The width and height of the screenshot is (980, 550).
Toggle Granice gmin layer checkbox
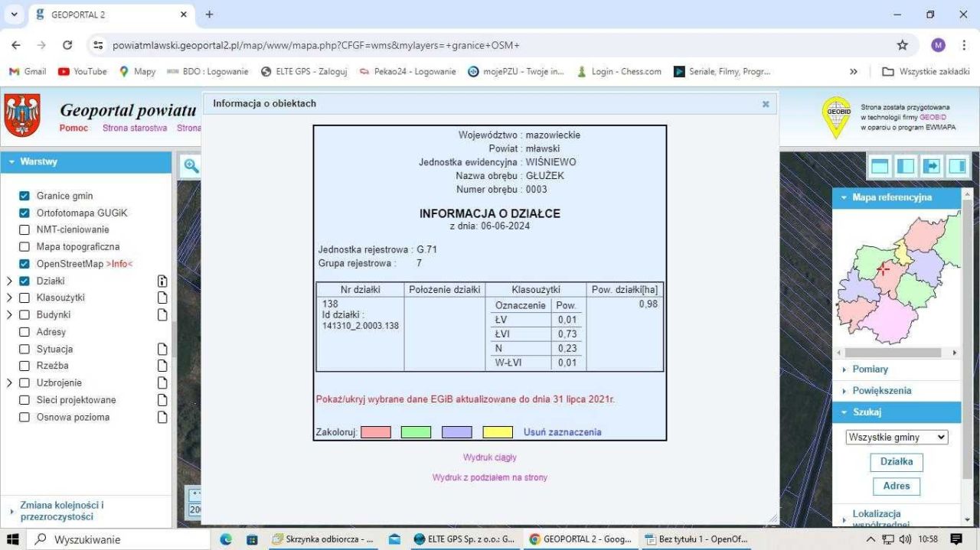pyautogui.click(x=24, y=196)
